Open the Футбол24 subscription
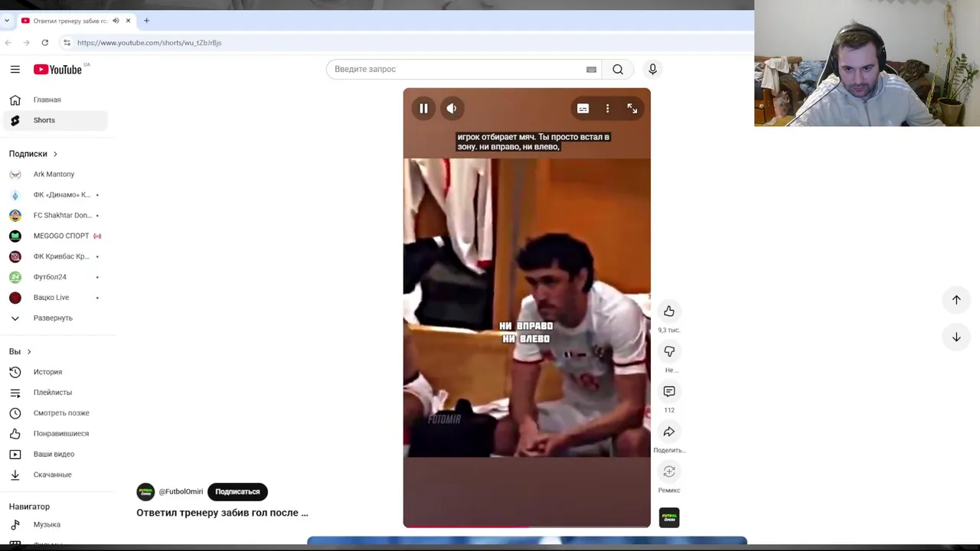This screenshot has width=980, height=551. [55, 277]
